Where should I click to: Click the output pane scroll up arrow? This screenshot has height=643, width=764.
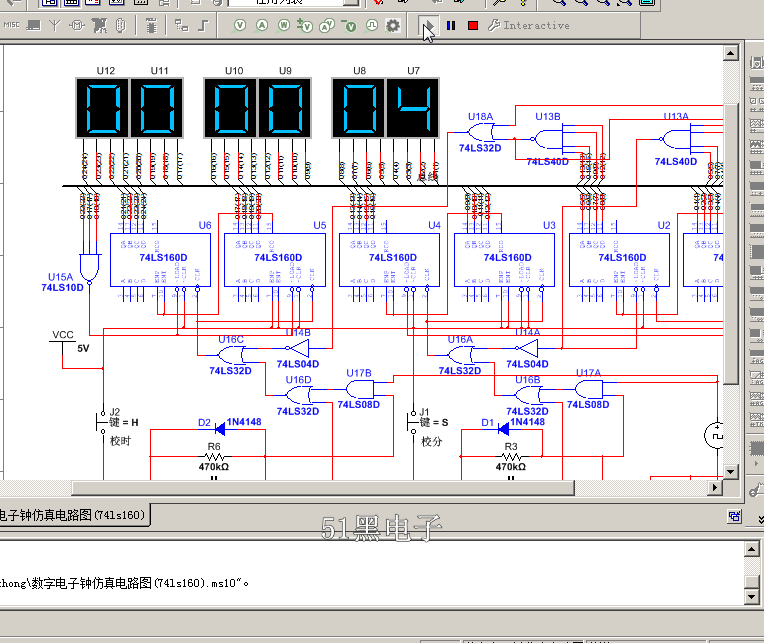pos(751,549)
